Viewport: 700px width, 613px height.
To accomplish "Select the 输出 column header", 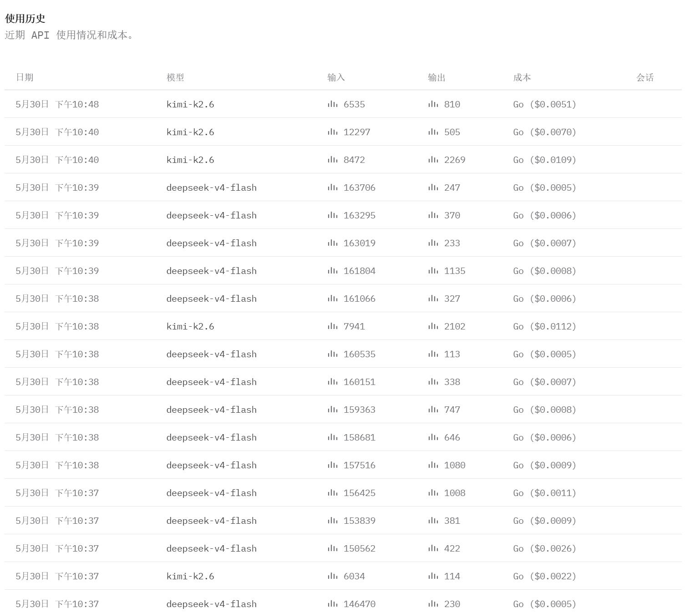I will pos(437,77).
